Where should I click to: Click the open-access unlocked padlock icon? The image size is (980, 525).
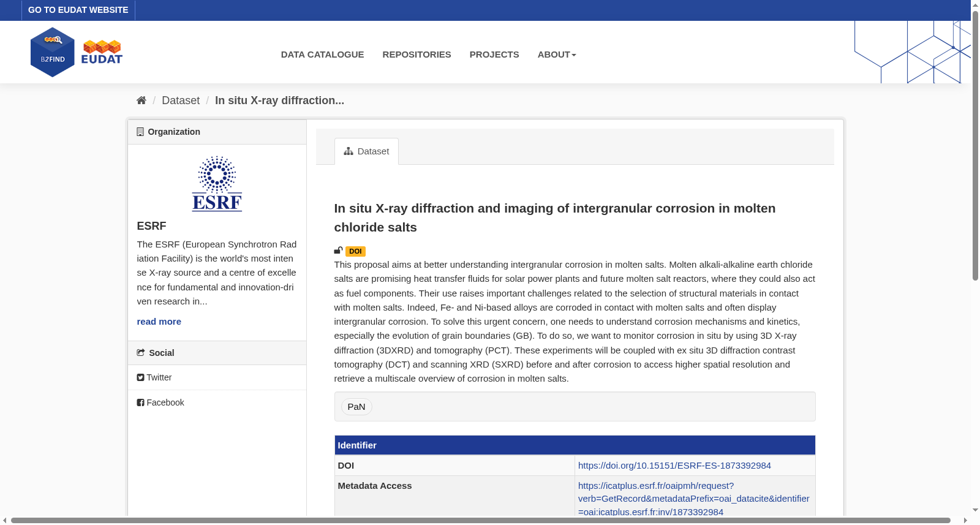[338, 251]
